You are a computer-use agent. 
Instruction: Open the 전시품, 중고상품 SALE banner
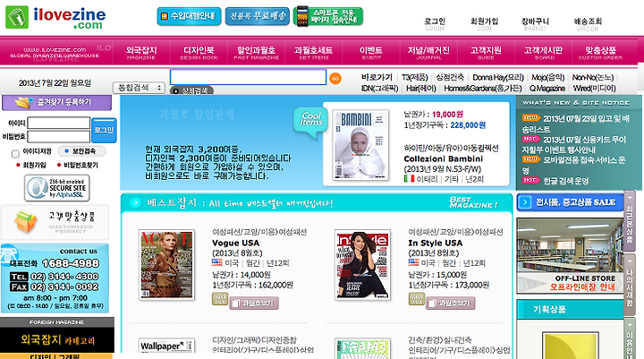570,202
